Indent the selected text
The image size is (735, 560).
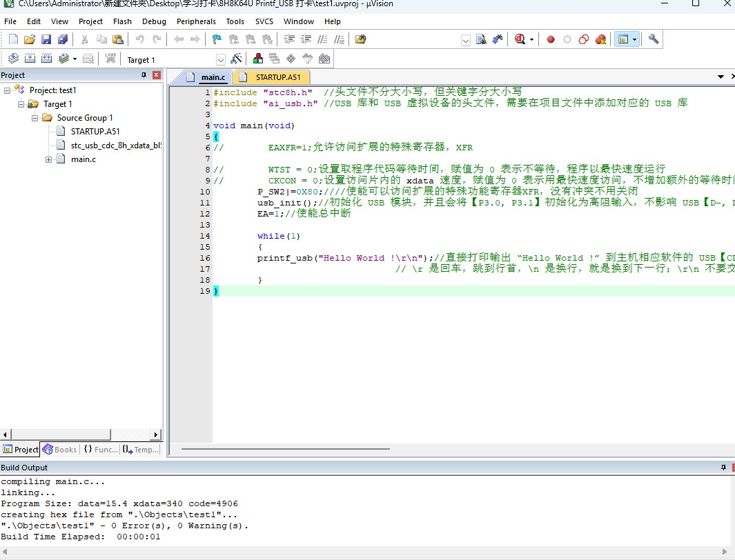[x=289, y=39]
